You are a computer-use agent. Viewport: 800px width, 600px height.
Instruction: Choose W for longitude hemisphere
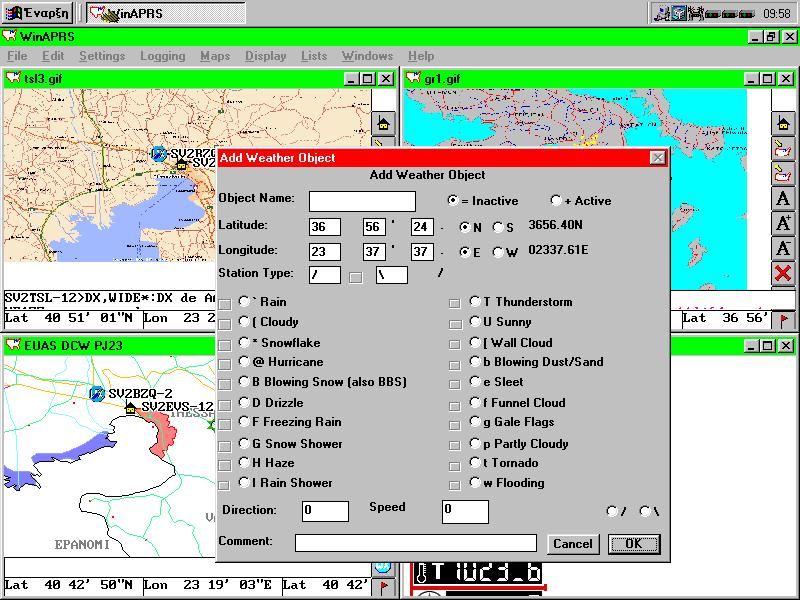pyautogui.click(x=498, y=252)
